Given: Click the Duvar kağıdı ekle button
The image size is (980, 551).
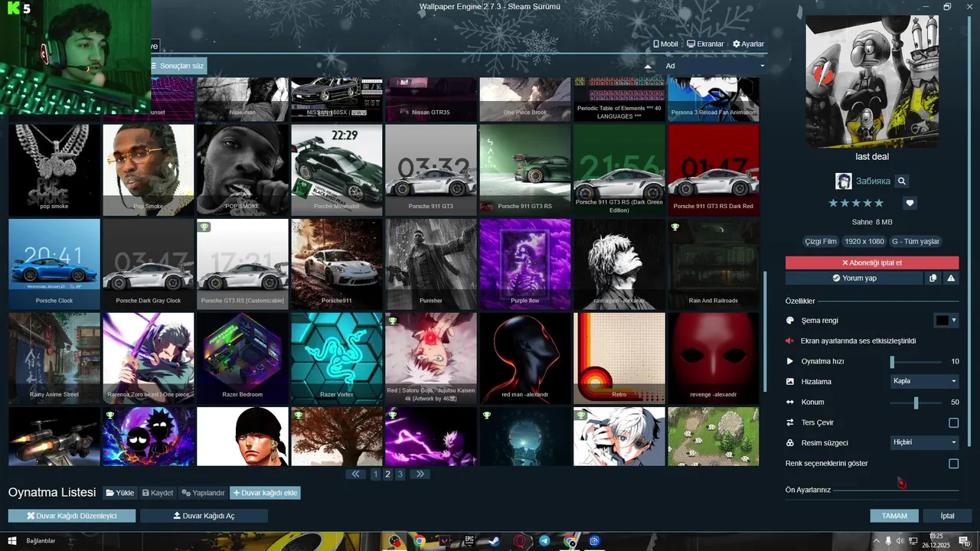Looking at the screenshot, I should 265,493.
